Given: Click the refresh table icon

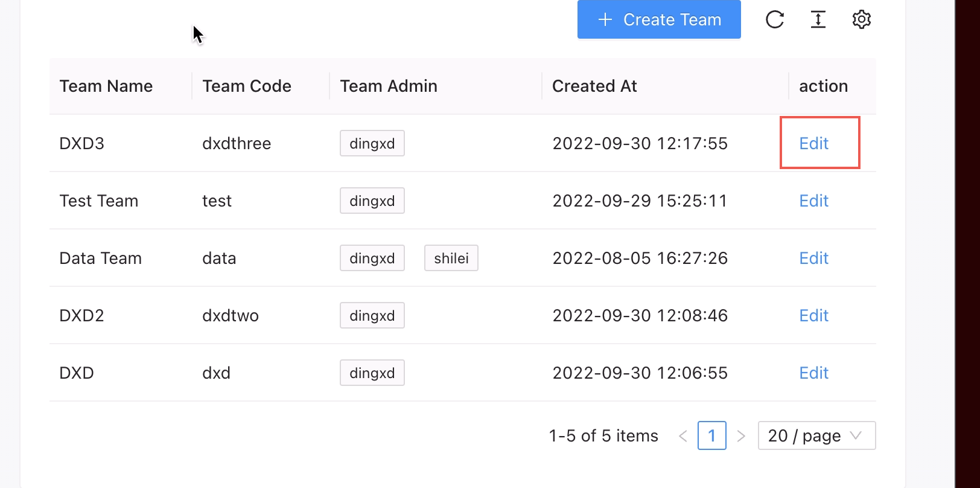Looking at the screenshot, I should tap(775, 20).
